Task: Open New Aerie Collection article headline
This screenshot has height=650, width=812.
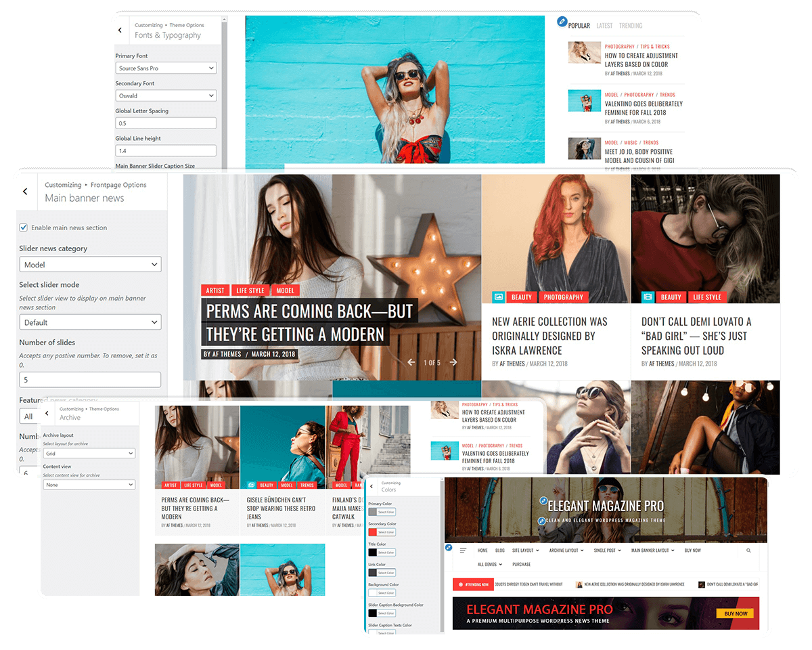Action: (549, 336)
